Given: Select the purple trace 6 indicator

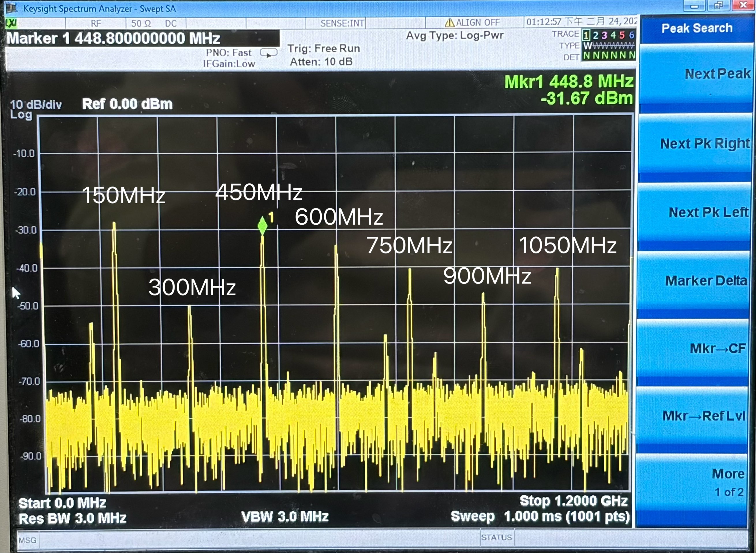Looking at the screenshot, I should tap(631, 35).
